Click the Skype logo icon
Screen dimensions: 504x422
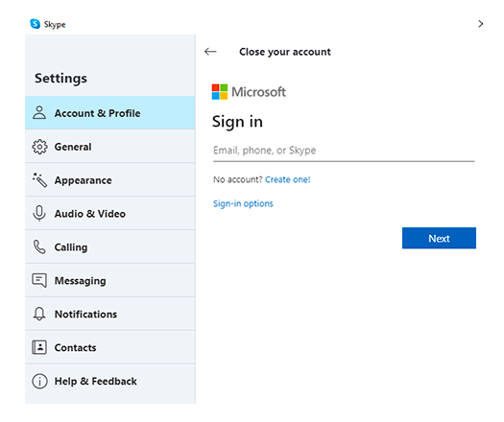click(35, 24)
